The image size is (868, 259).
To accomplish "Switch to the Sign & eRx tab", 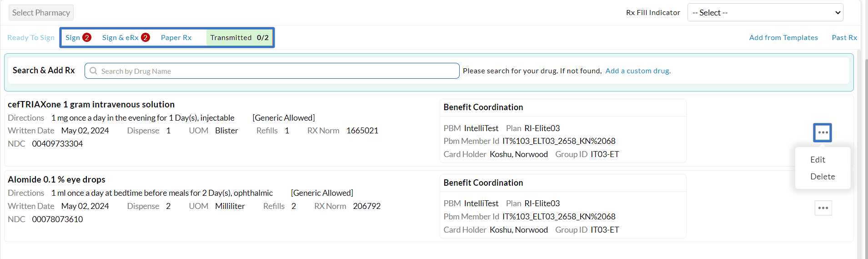I will pyautogui.click(x=120, y=38).
